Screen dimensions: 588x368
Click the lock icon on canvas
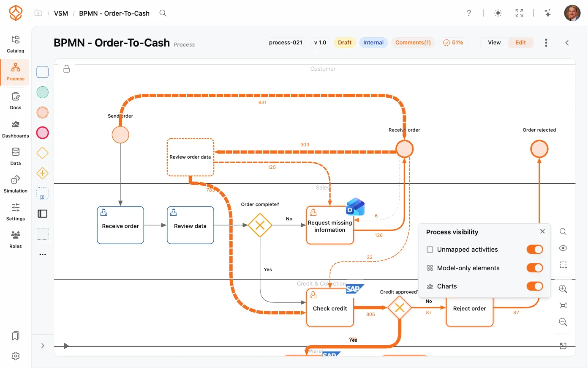click(x=67, y=69)
